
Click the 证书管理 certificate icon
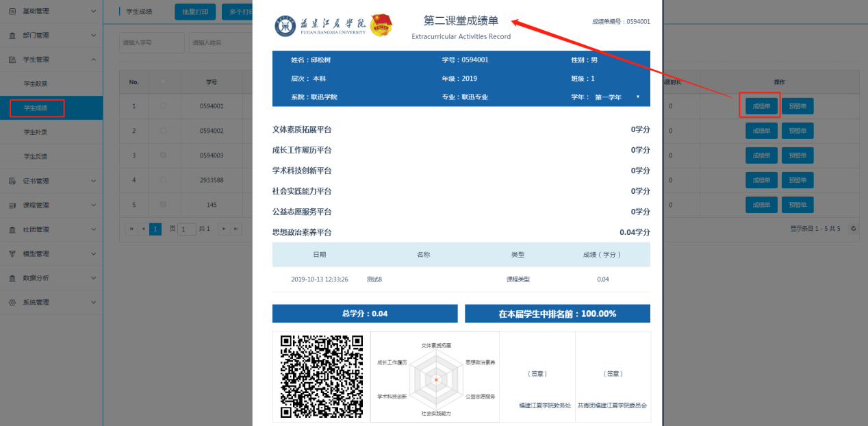click(x=12, y=181)
